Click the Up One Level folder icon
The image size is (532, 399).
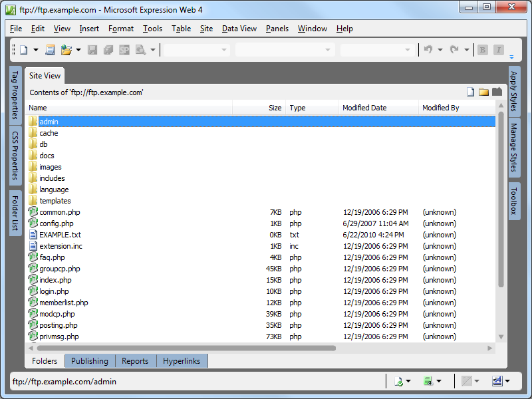click(x=497, y=92)
